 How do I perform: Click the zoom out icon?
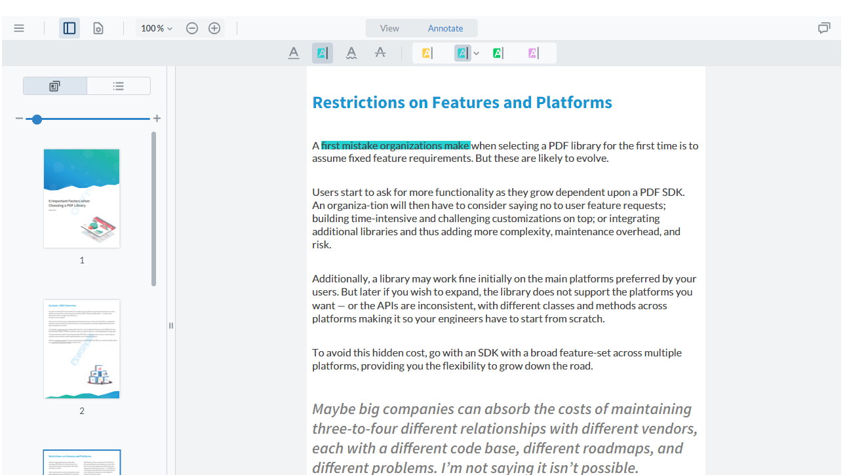click(x=191, y=28)
